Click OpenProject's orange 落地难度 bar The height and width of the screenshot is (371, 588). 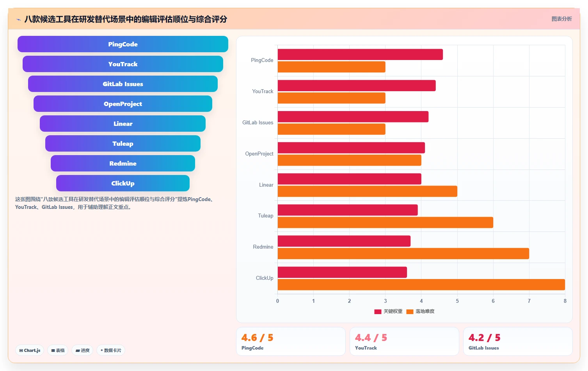(x=350, y=160)
